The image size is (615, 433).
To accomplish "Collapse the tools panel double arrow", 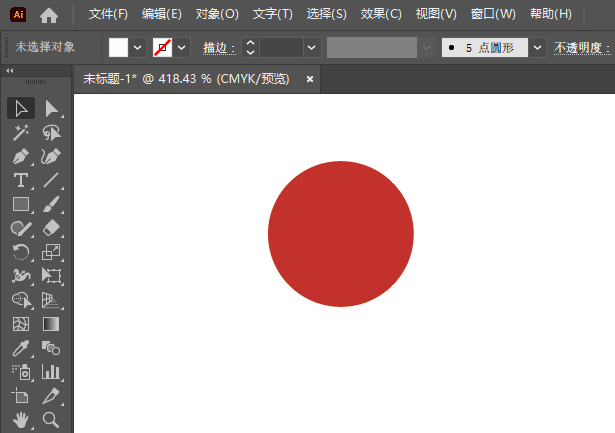I will tap(9, 71).
